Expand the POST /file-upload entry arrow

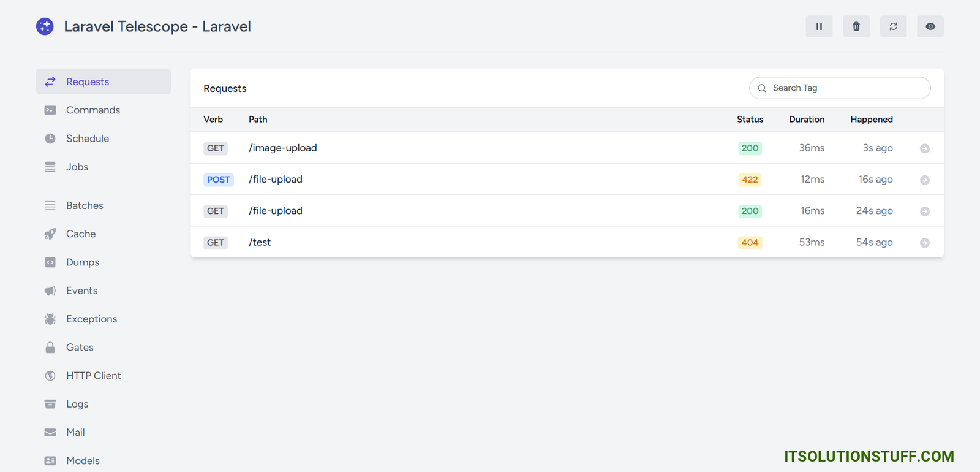point(925,180)
